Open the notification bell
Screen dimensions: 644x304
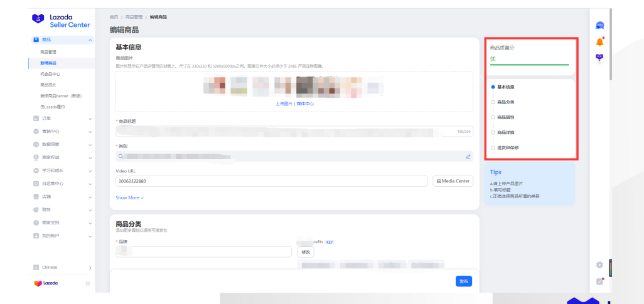[599, 41]
